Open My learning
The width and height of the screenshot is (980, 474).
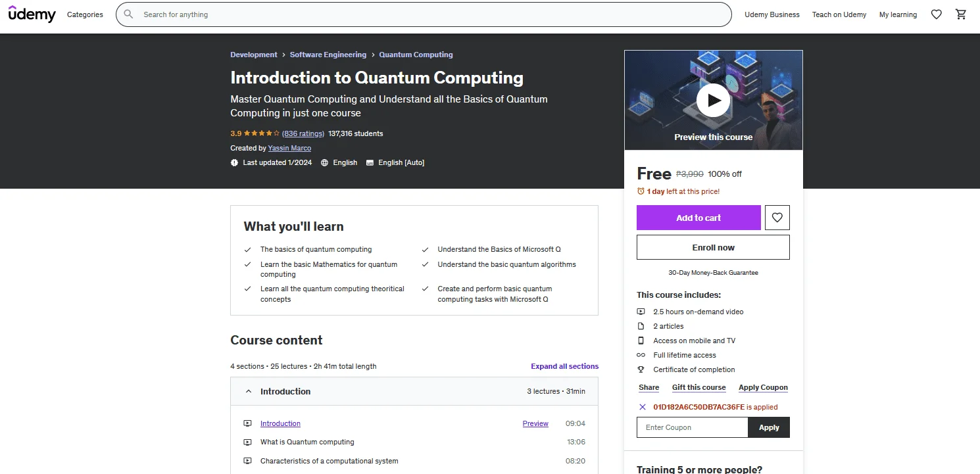pos(898,14)
